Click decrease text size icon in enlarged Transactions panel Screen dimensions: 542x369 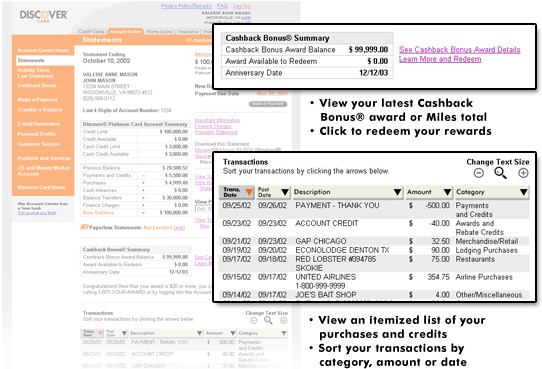pyautogui.click(x=479, y=173)
